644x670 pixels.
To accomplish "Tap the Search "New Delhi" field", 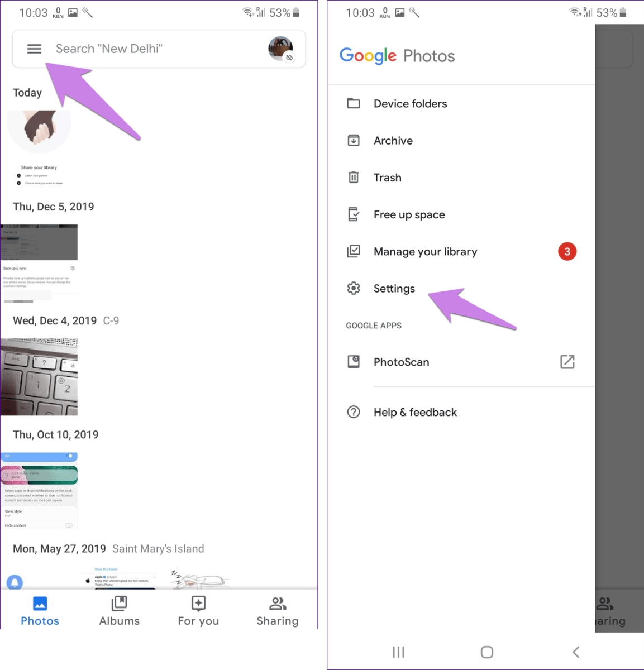I will point(159,49).
